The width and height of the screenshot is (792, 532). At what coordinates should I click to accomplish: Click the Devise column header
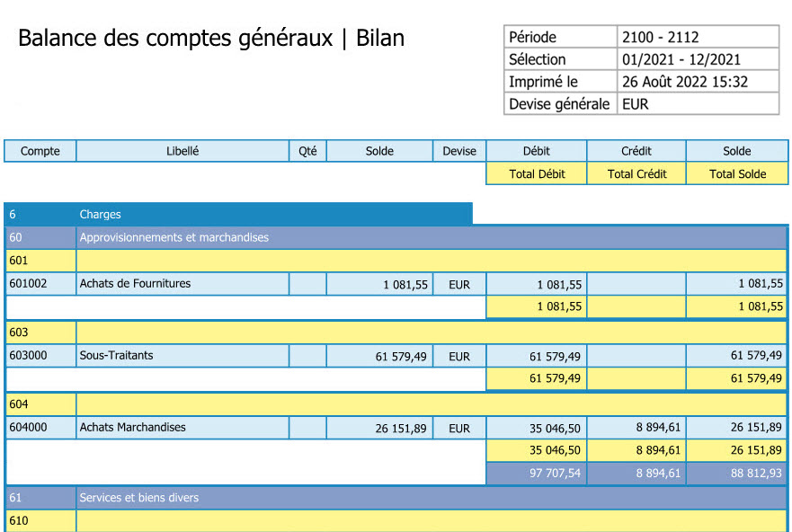458,151
